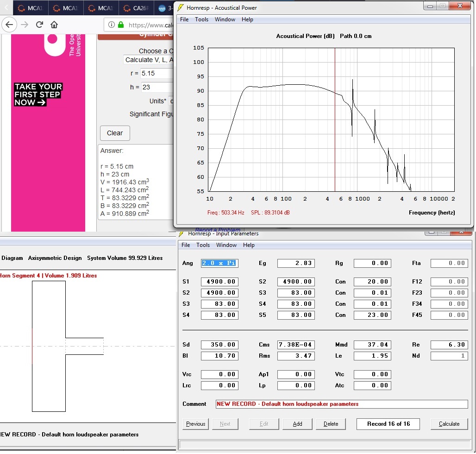Open Help menu in Acoustical Power window
Image resolution: width=476 pixels, height=454 pixels.
[247, 19]
